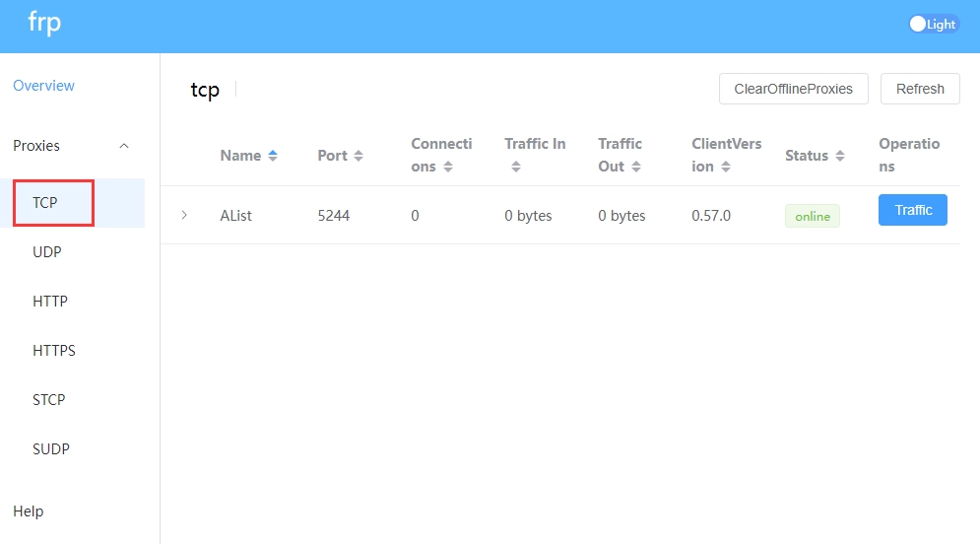Click the ClearOfflineProxies button

[x=793, y=89]
